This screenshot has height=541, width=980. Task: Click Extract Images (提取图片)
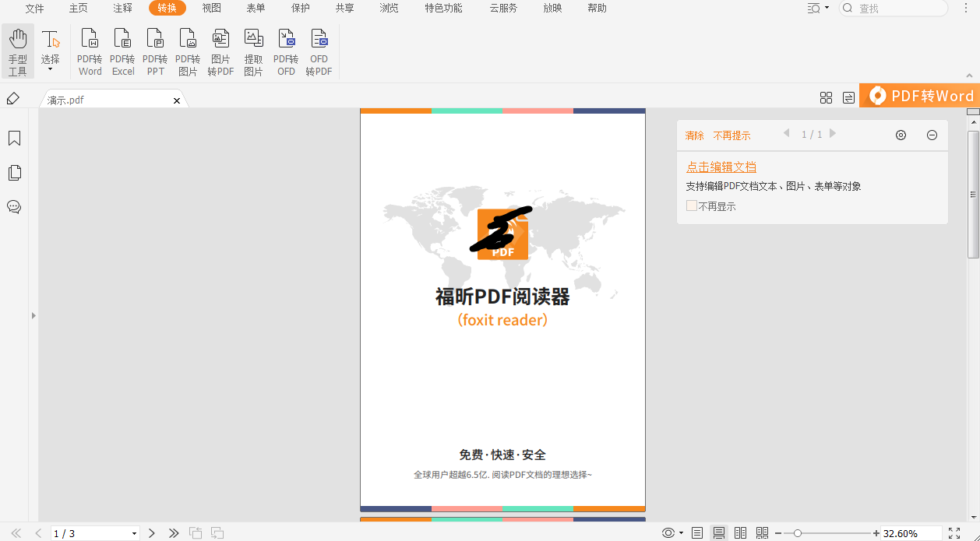253,52
